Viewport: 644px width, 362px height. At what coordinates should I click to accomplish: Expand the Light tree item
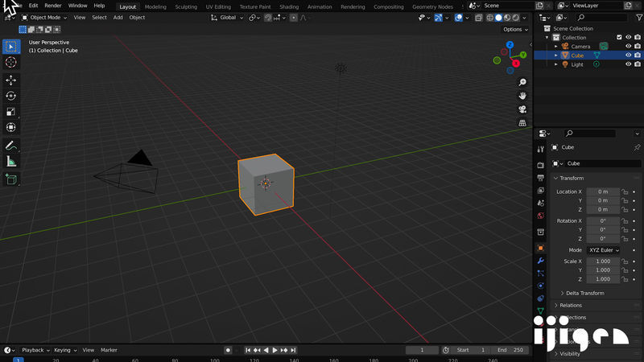point(556,64)
